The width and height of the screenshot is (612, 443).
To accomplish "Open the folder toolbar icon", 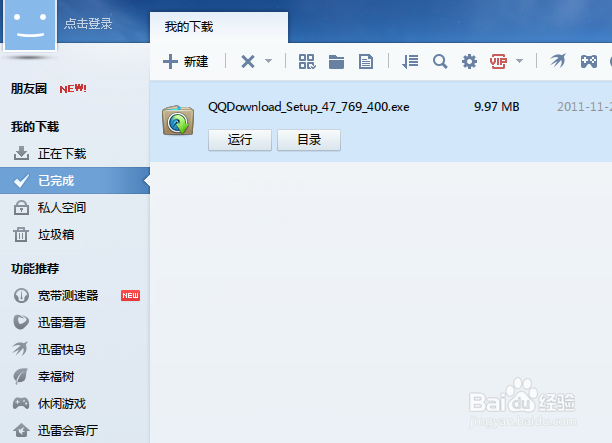I will click(336, 61).
